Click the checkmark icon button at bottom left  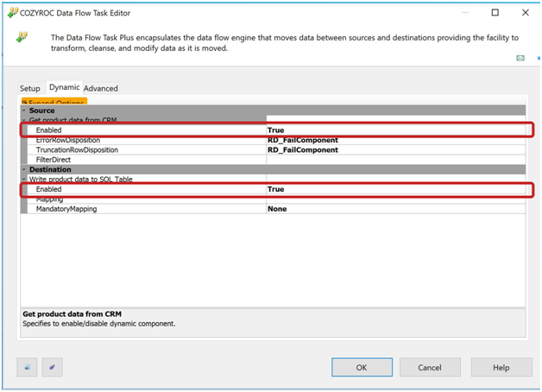coord(52,367)
